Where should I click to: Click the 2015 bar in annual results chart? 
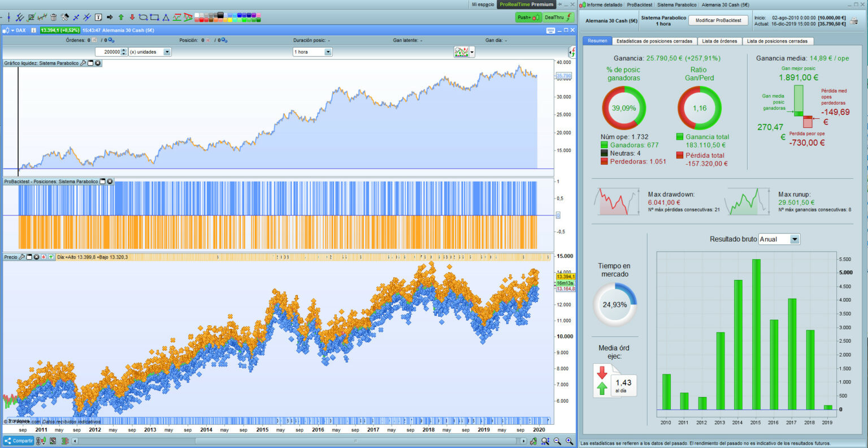click(x=756, y=334)
